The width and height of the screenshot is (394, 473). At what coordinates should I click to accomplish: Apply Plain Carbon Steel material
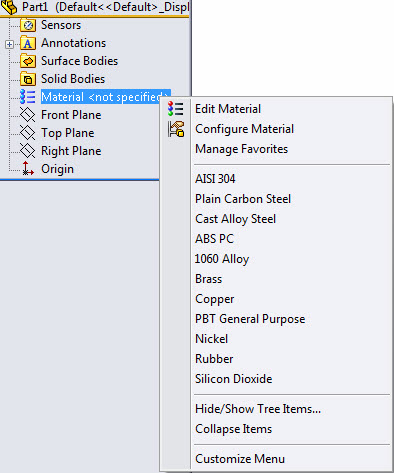click(x=243, y=199)
